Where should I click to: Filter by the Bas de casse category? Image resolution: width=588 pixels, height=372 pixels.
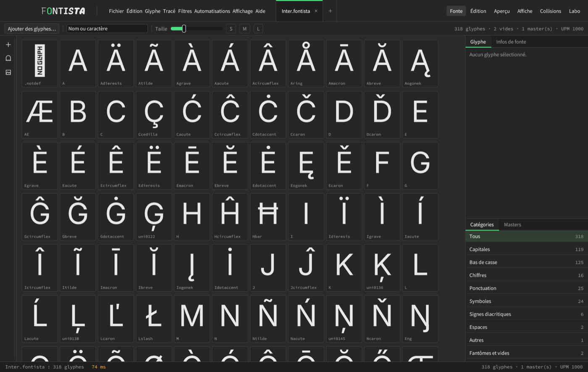[x=527, y=262]
